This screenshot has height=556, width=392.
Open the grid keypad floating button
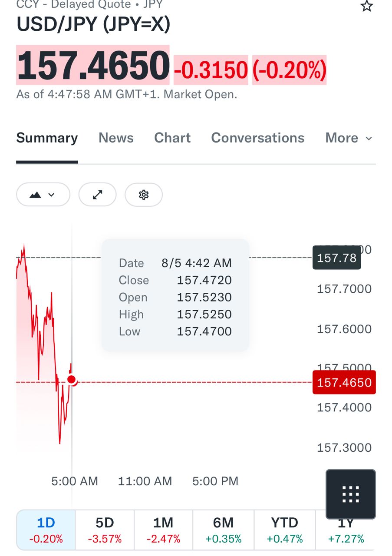pyautogui.click(x=351, y=494)
